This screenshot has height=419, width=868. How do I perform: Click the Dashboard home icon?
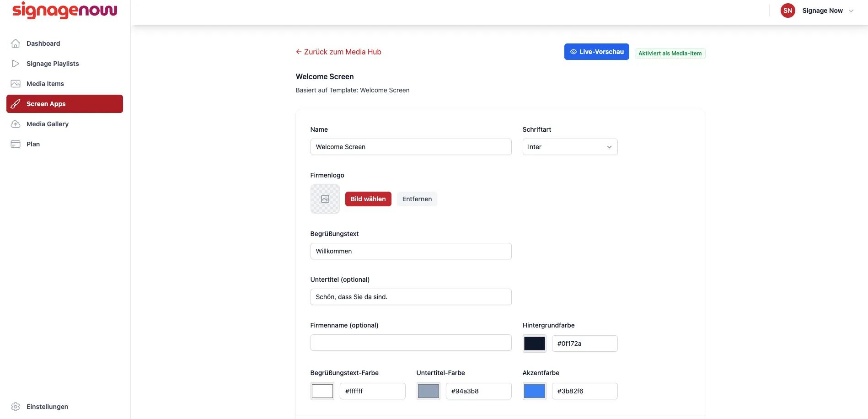16,43
